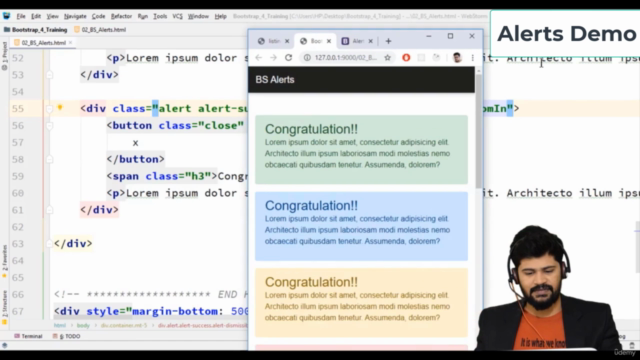Viewport: 640px width, 360px height.
Task: Switch to the Bootstrap browser tab
Action: [x=312, y=41]
